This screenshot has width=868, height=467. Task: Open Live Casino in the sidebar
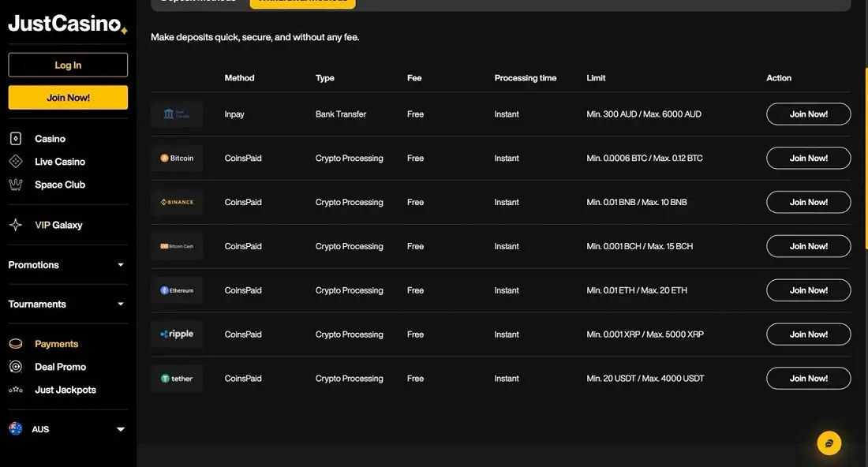click(60, 162)
